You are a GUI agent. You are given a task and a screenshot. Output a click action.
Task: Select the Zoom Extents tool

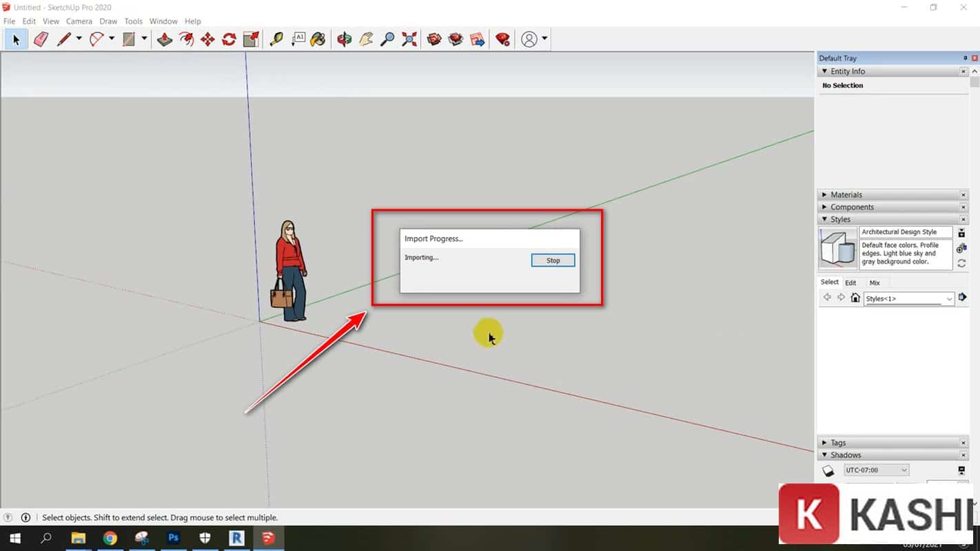click(x=409, y=39)
